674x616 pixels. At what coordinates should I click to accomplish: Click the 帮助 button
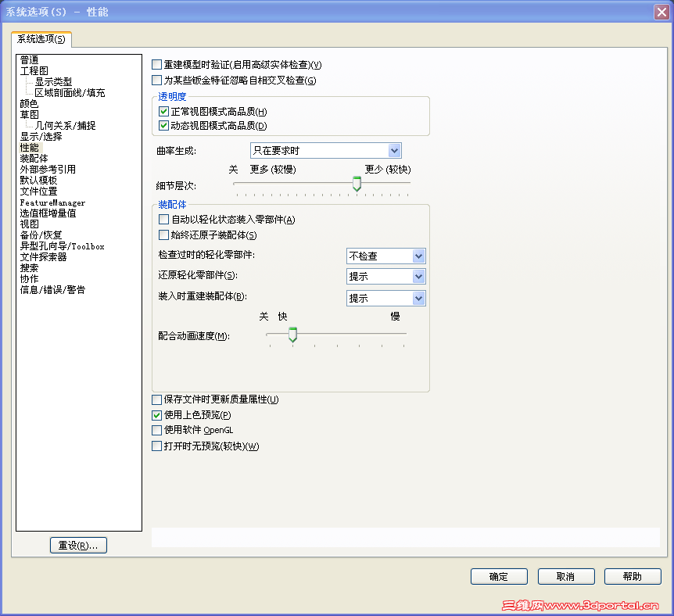pyautogui.click(x=633, y=576)
